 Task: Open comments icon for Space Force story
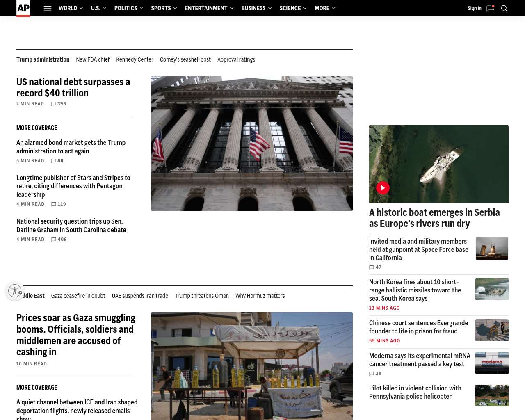tap(372, 267)
